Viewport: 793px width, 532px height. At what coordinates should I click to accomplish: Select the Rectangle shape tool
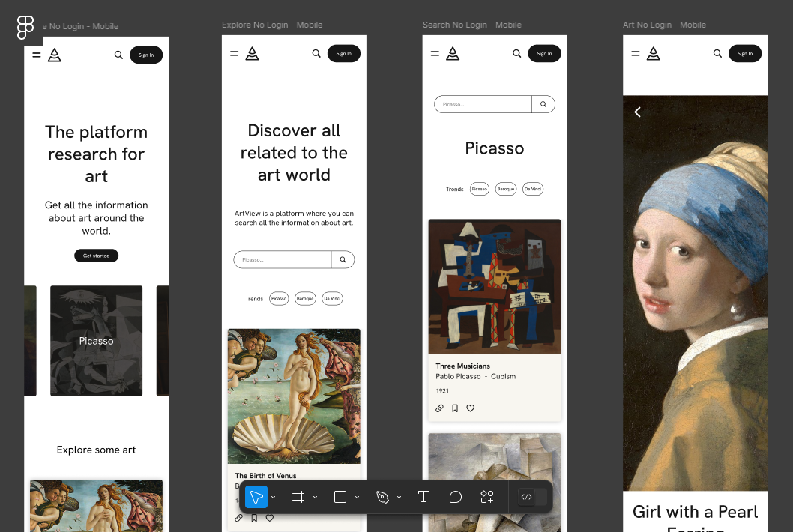point(340,497)
